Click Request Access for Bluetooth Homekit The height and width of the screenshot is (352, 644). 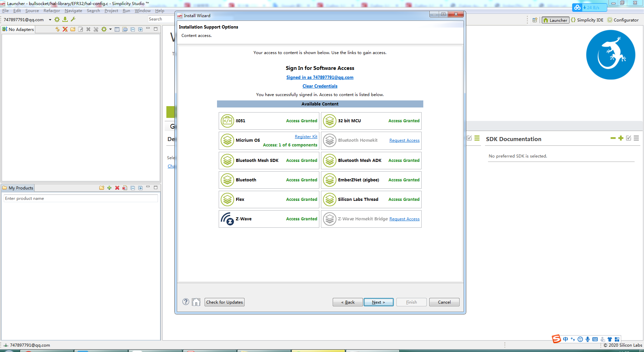(x=404, y=140)
